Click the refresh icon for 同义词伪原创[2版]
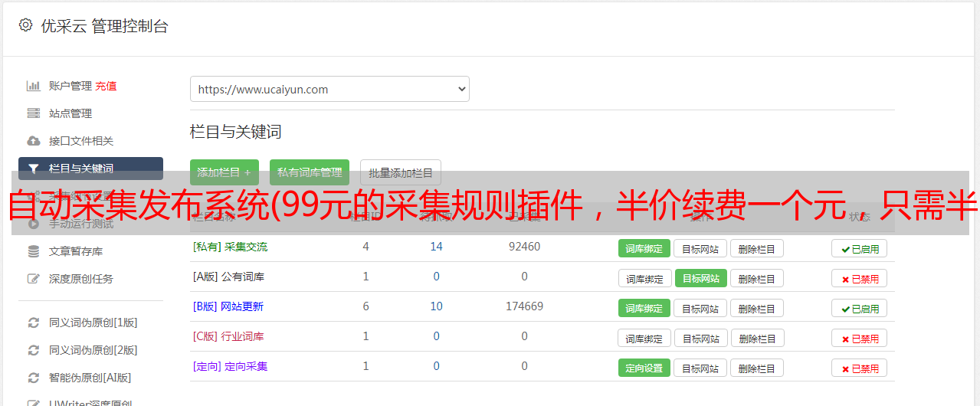 [34, 350]
